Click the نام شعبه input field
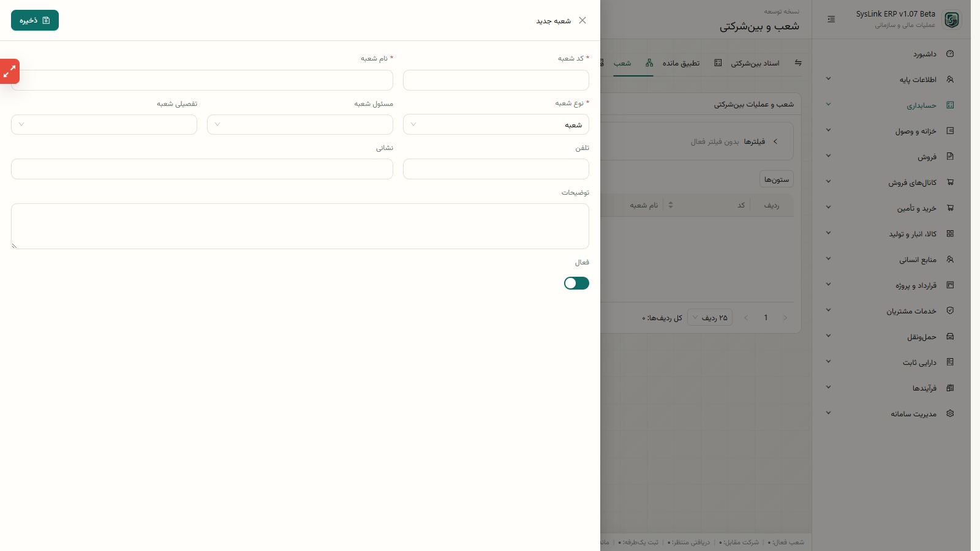Image resolution: width=980 pixels, height=551 pixels. click(202, 80)
